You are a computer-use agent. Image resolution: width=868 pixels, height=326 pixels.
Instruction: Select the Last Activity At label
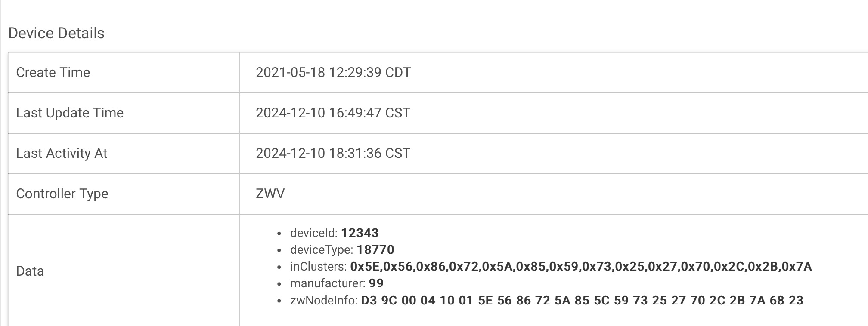[x=62, y=153]
